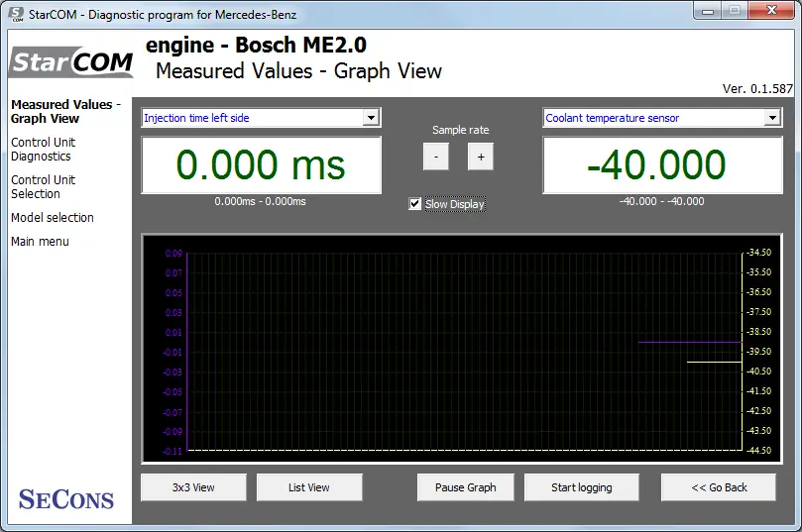Start logging measured values
Screen dimensions: 802x532
(582, 487)
